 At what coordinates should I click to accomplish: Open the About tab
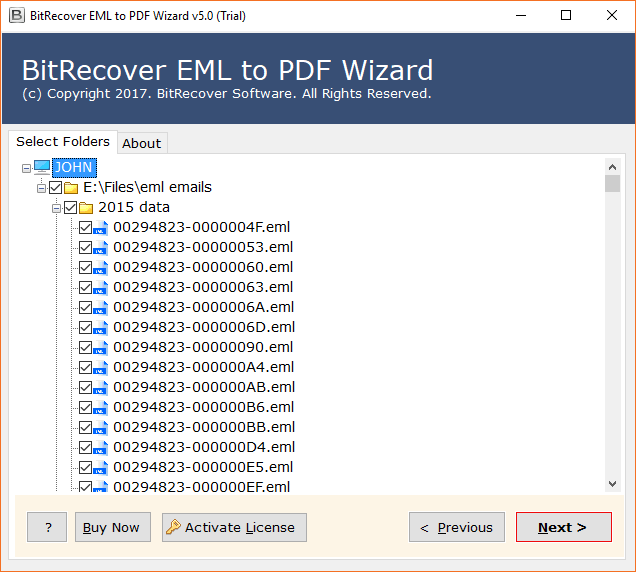pos(142,143)
